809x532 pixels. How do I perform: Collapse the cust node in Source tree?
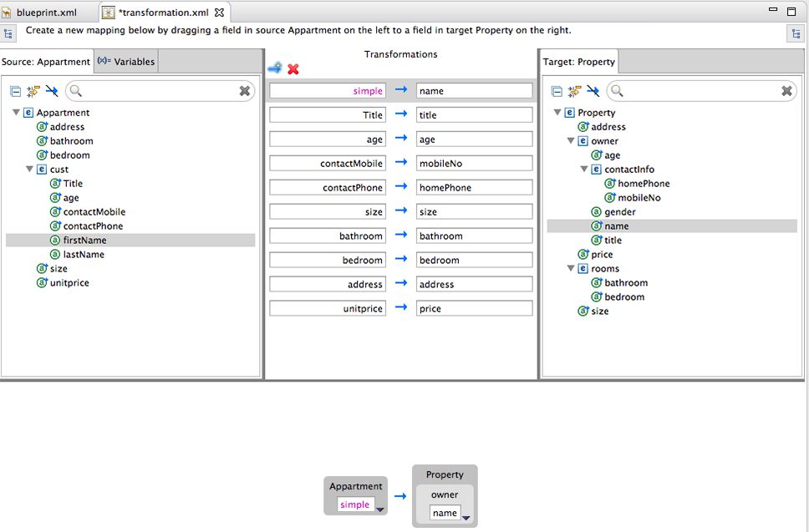point(30,170)
